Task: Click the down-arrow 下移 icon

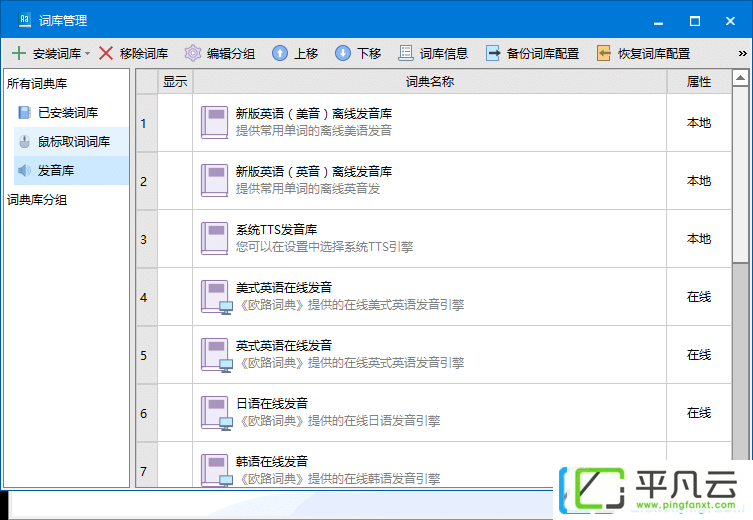Action: point(343,53)
